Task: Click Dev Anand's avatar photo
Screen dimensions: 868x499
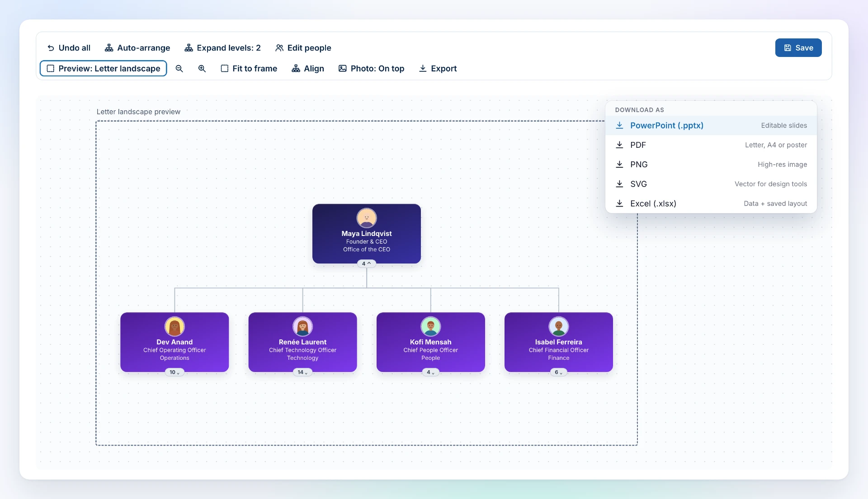Action: click(x=175, y=326)
